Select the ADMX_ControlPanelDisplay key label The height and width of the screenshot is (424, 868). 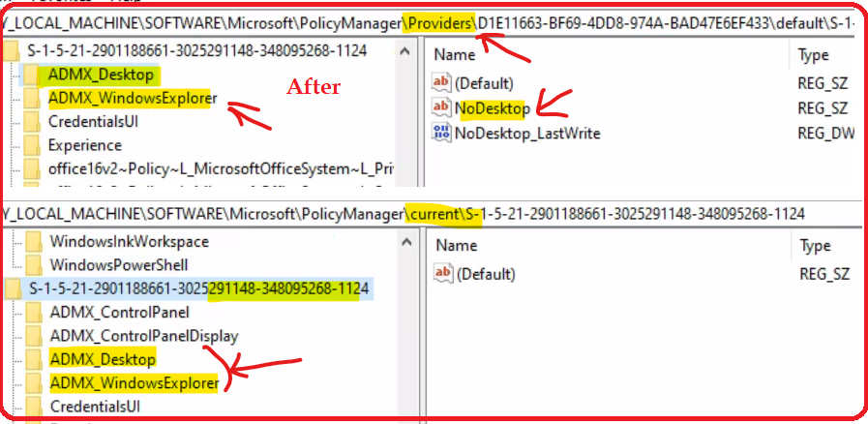point(144,336)
